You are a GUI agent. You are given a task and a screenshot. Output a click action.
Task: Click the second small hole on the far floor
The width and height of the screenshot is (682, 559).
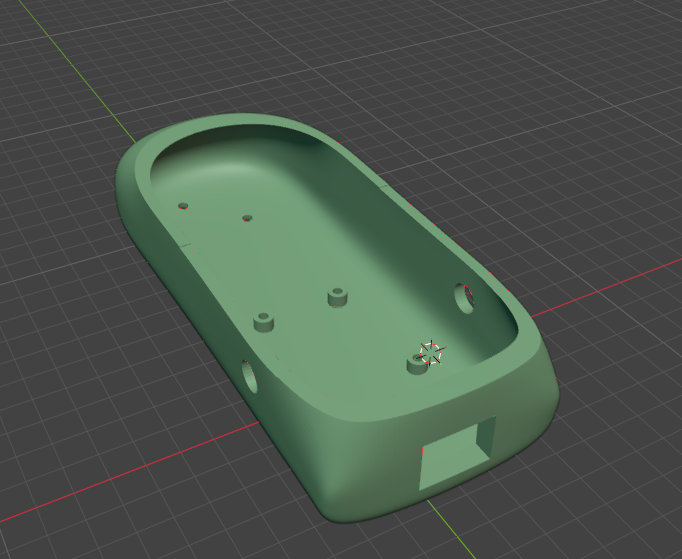(247, 218)
